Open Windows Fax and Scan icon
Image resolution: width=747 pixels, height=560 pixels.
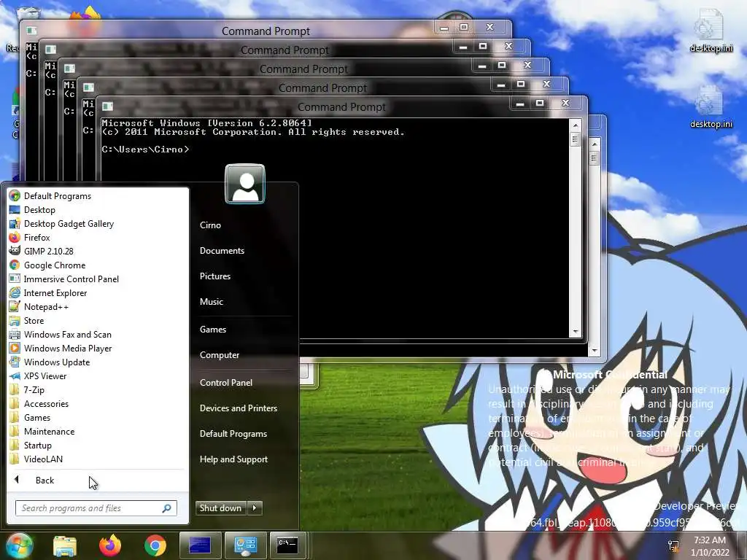coord(15,334)
